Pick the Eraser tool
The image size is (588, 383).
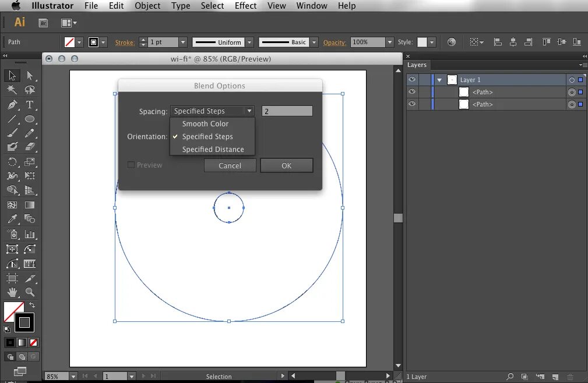[30, 146]
